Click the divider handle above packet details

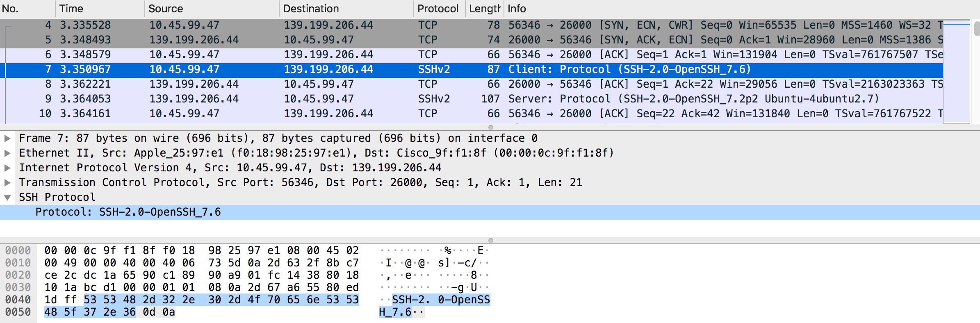pos(490,127)
